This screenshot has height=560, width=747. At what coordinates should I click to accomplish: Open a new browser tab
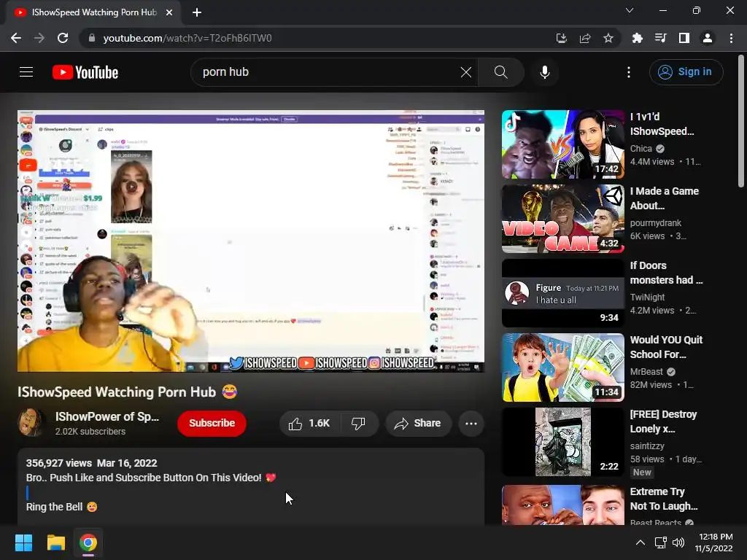point(197,12)
